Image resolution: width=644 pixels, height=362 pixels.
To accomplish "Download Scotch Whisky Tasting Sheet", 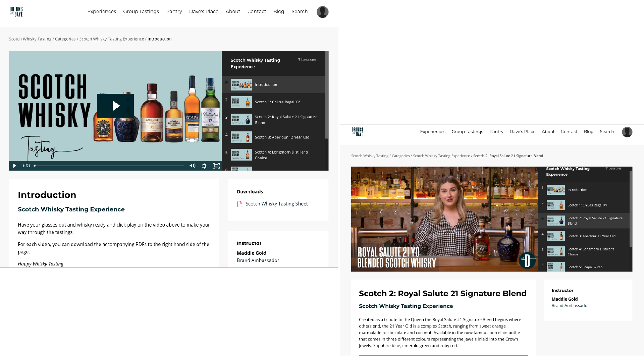I will (x=276, y=204).
